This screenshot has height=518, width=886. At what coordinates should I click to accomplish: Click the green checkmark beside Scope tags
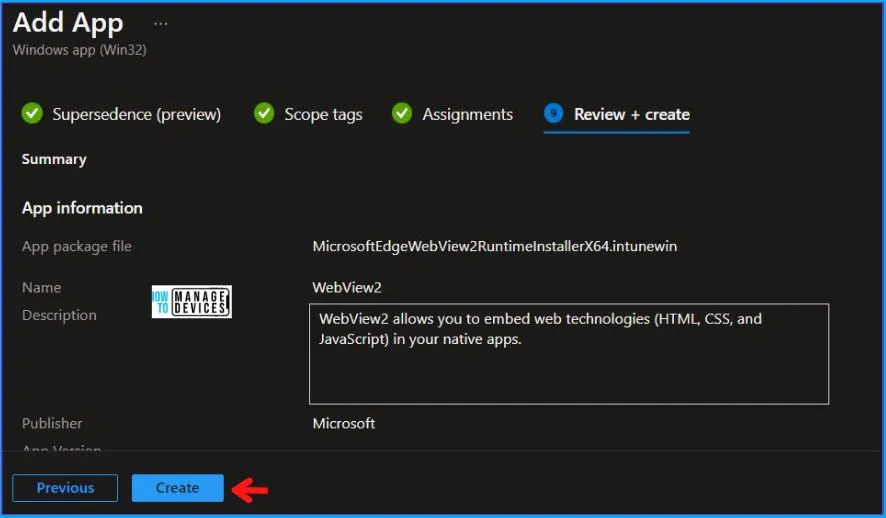[264, 113]
